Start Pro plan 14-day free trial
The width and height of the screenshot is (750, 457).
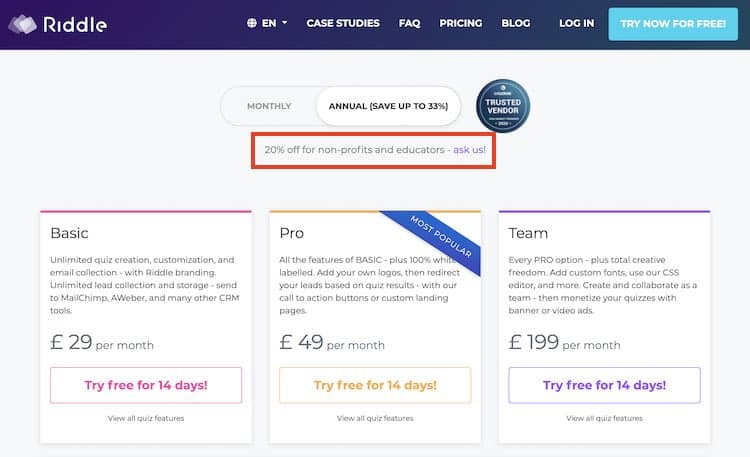(375, 385)
